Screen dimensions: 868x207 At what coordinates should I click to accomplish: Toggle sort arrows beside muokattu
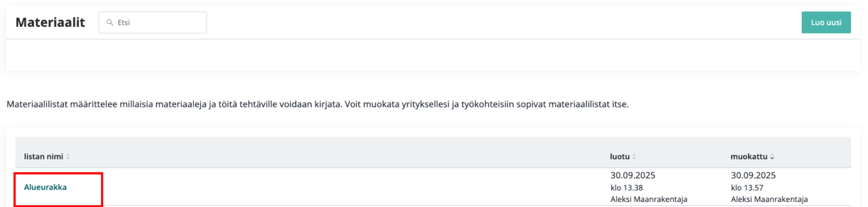772,157
